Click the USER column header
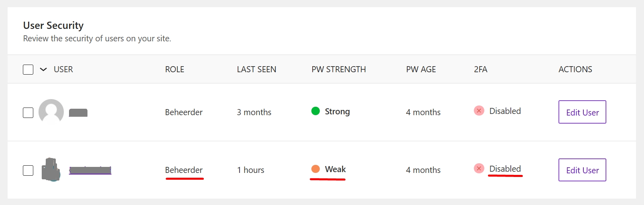The image size is (644, 205). pos(63,69)
